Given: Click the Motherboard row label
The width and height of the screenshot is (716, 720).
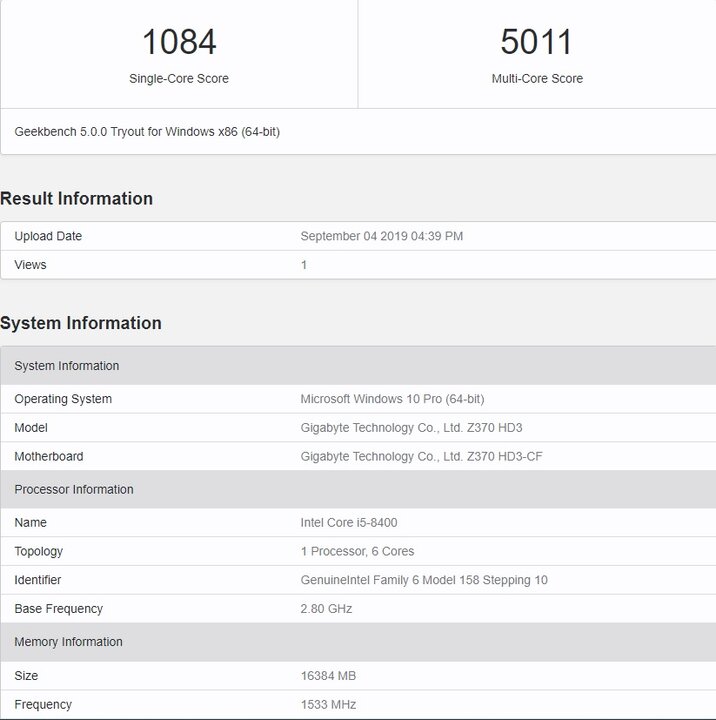Looking at the screenshot, I should 49,456.
